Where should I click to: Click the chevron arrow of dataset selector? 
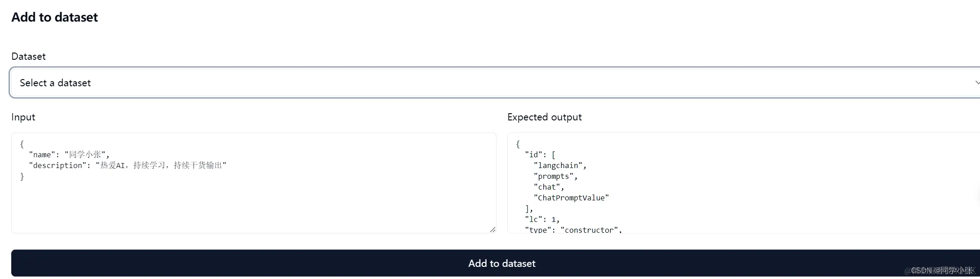coord(976,83)
